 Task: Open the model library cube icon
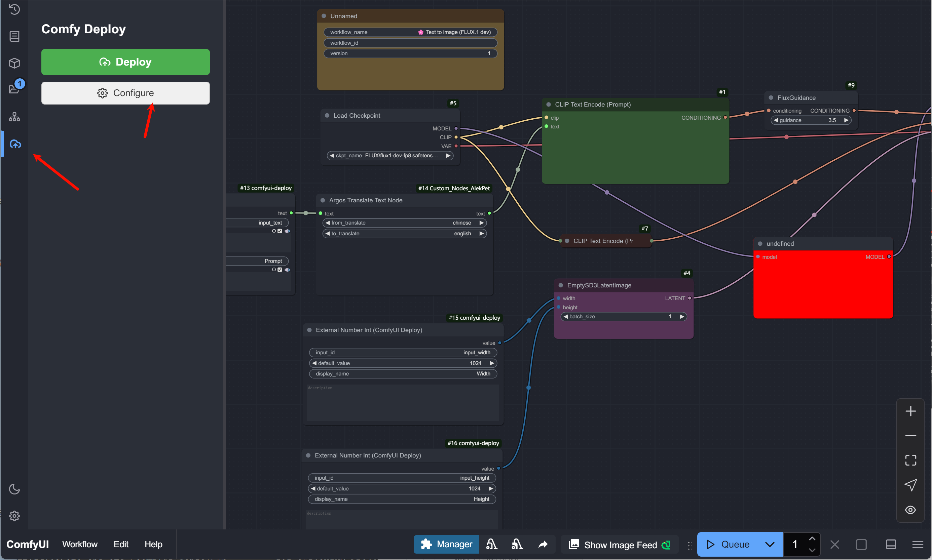point(14,63)
